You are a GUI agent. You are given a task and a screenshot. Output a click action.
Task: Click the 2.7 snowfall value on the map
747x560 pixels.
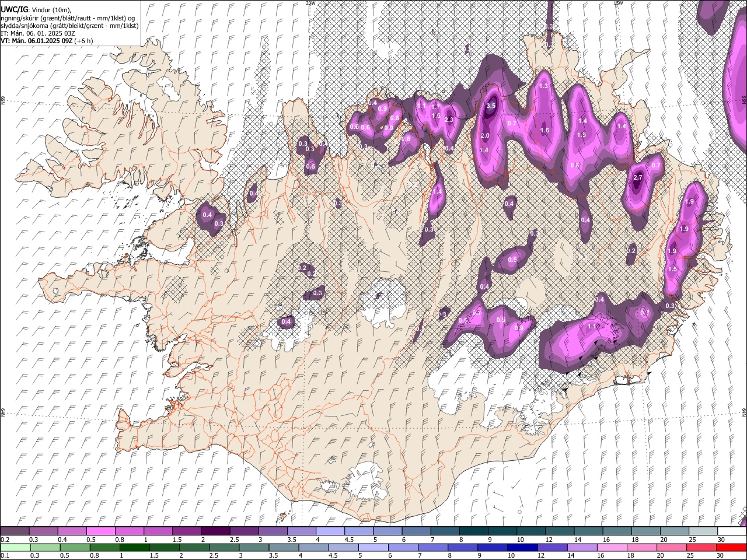pyautogui.click(x=638, y=177)
